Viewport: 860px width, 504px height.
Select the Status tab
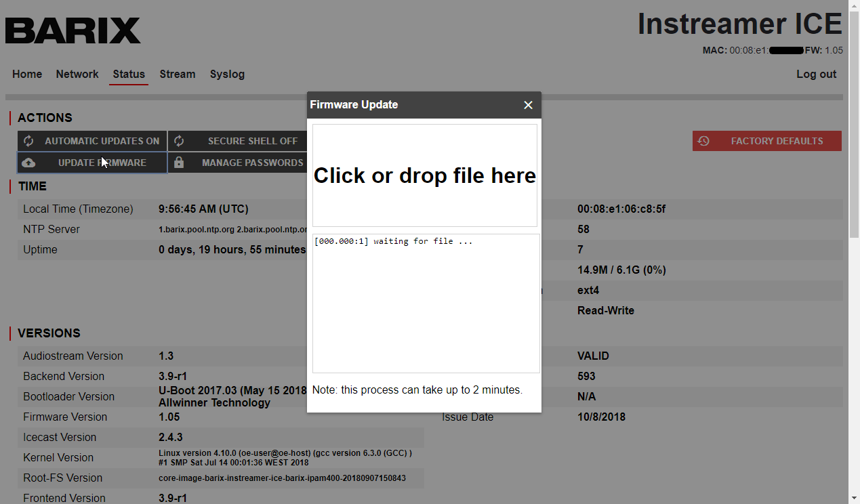coord(129,75)
